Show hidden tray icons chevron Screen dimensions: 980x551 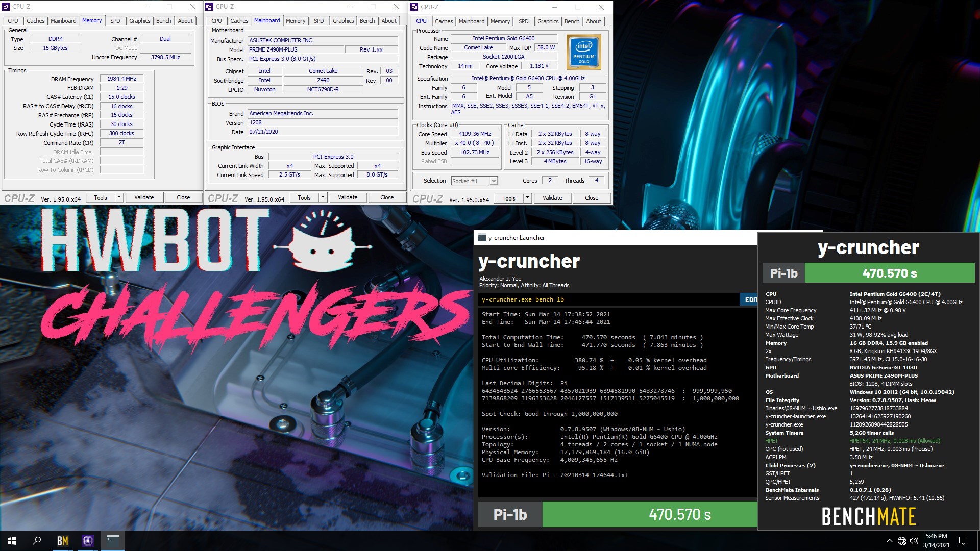click(889, 541)
